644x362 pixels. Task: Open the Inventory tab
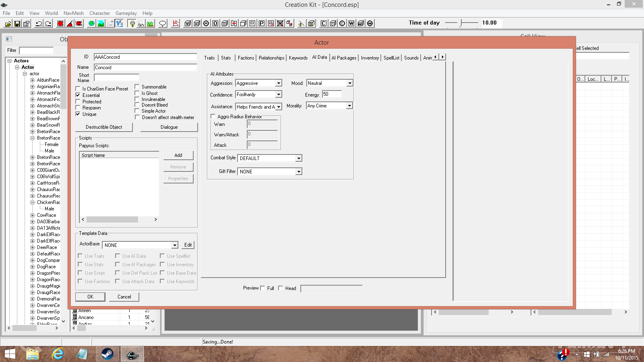coord(370,58)
